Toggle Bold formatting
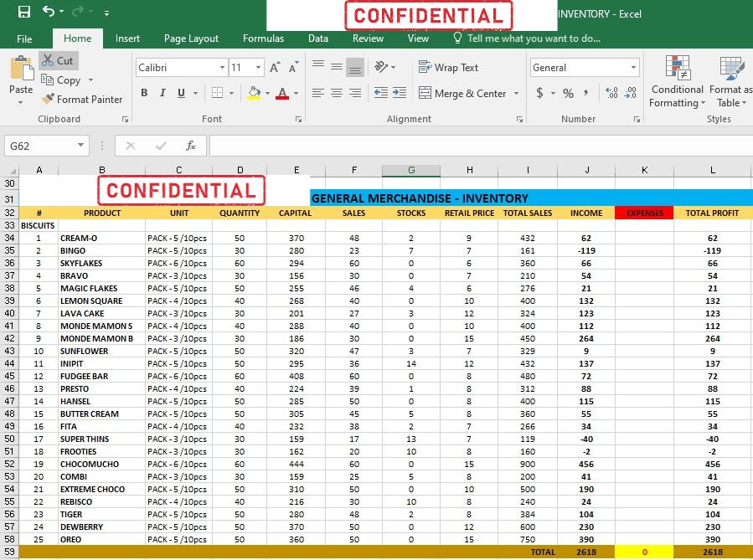 coord(144,93)
